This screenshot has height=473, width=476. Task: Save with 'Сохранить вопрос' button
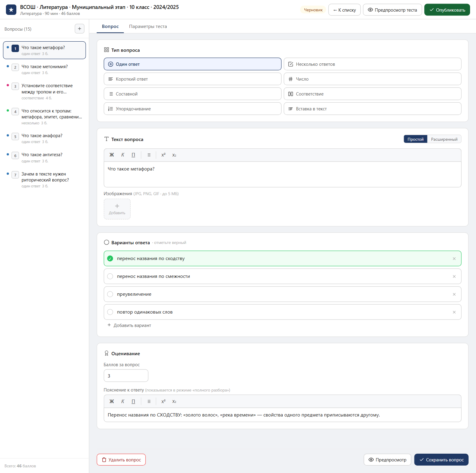441,460
